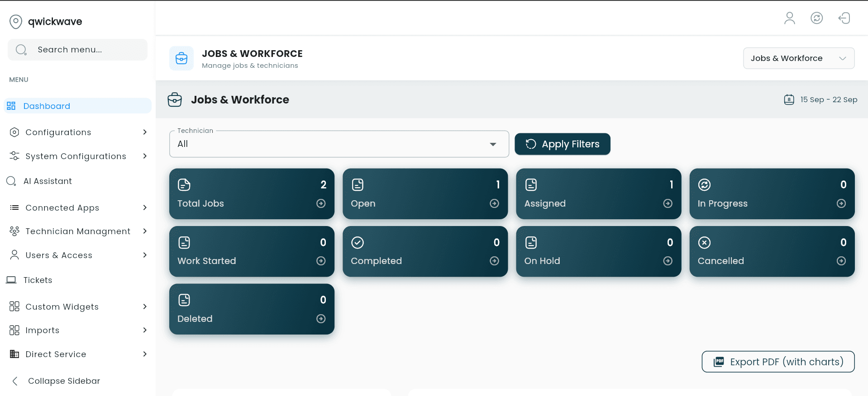Export PDF with charts
Screen dimensions: 868x396
778,362
